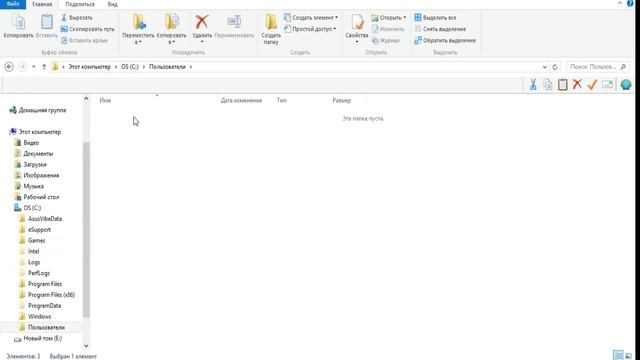Click the orange checkmark toolbar icon
This screenshot has width=640, height=360.
[x=592, y=84]
